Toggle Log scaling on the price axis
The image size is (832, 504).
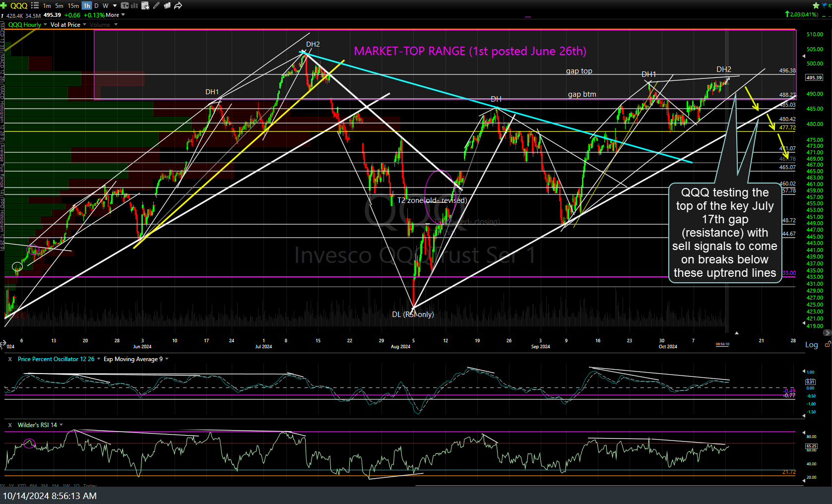[x=811, y=345]
